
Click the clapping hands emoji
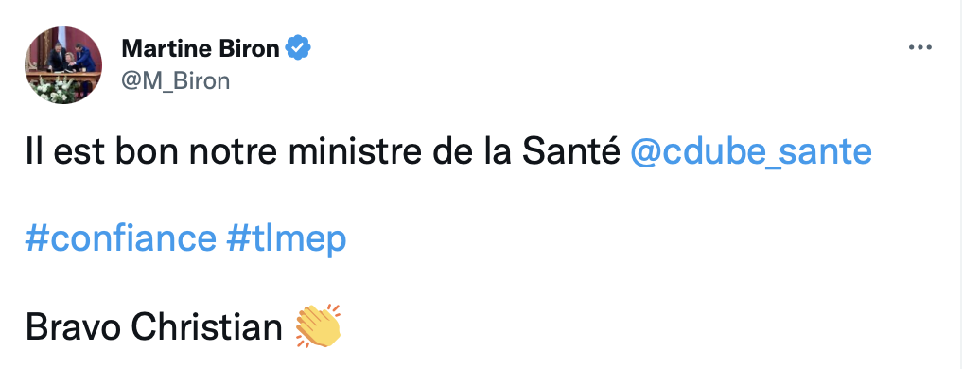click(x=318, y=325)
